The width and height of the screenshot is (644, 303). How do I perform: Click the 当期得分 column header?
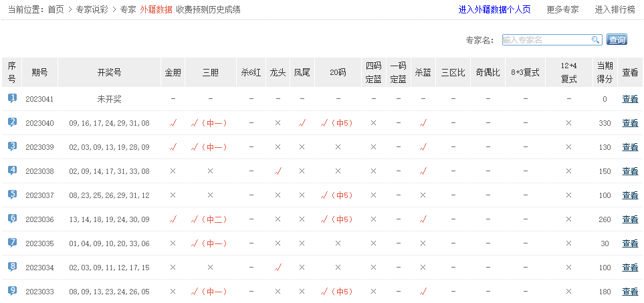click(605, 72)
